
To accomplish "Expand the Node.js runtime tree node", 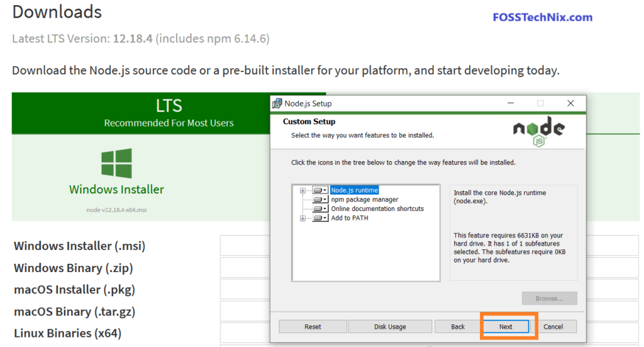I will click(303, 190).
